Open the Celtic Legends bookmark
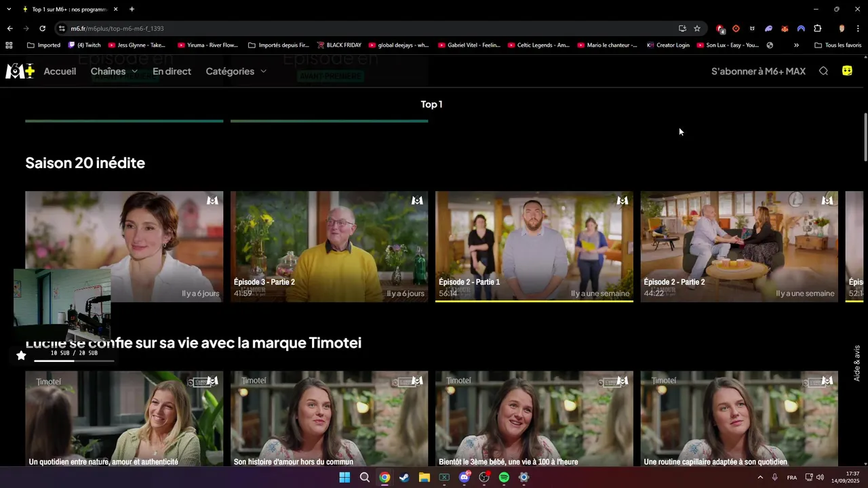Image resolution: width=868 pixels, height=488 pixels. pos(538,45)
